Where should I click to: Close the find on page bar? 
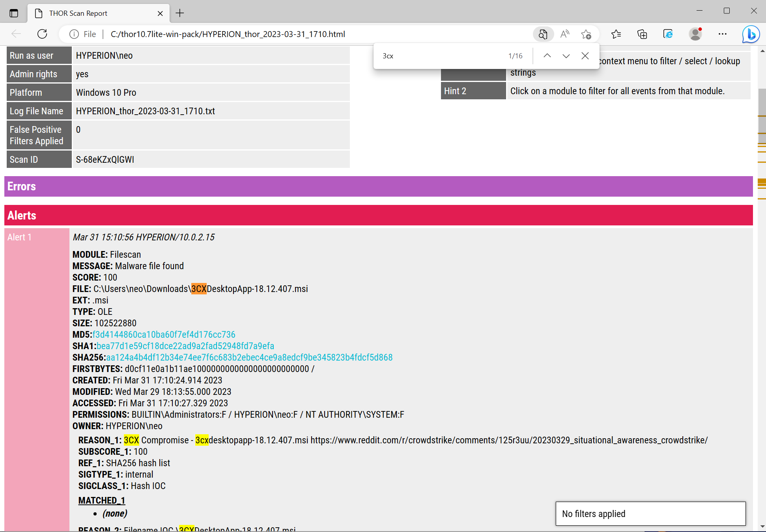tap(585, 56)
